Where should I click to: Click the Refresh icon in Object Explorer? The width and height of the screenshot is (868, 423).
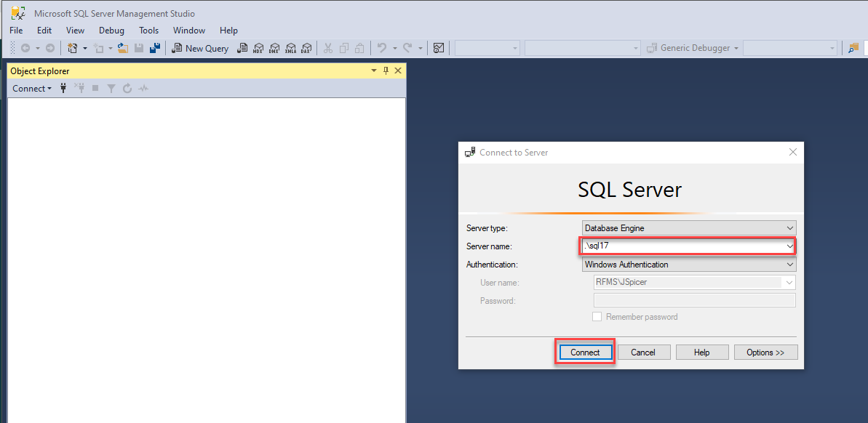127,89
